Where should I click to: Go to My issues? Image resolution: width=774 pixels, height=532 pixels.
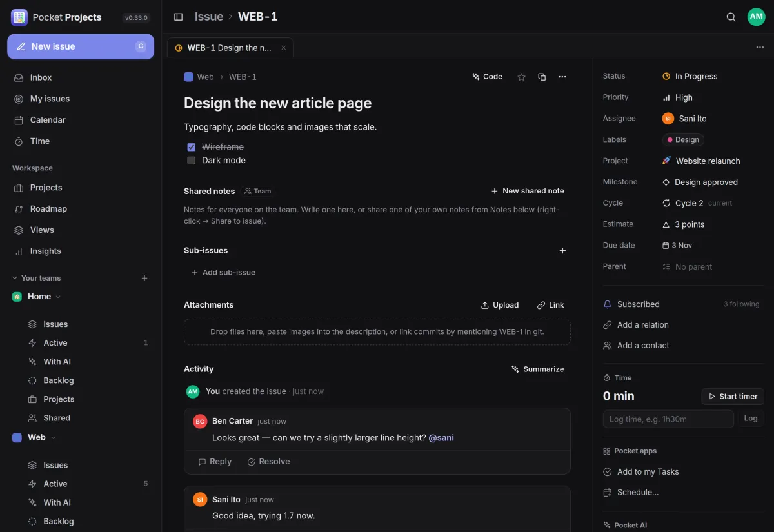pyautogui.click(x=81, y=99)
